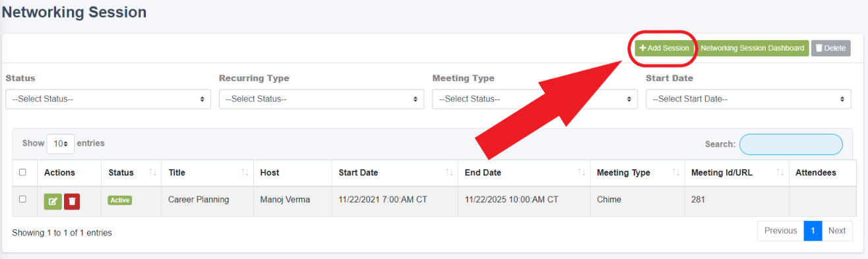Expand the Recurring Type dropdown
The width and height of the screenshot is (868, 259).
[322, 99]
